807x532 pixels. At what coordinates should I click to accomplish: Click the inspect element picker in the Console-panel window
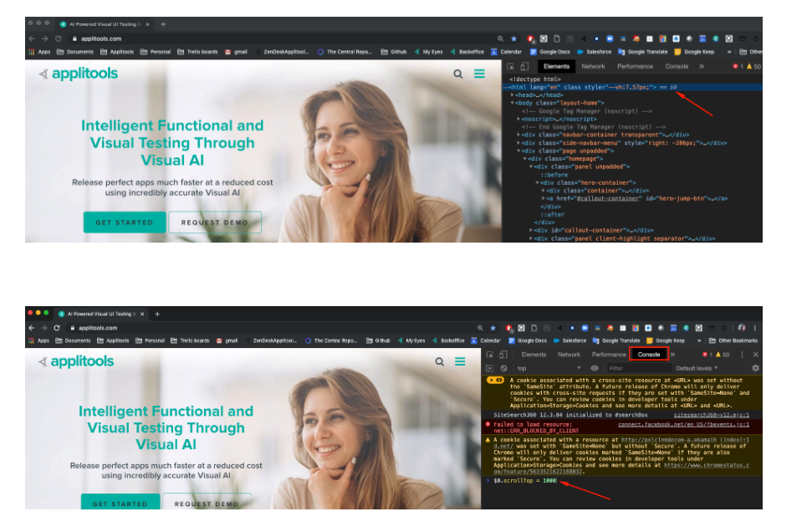pyautogui.click(x=490, y=355)
